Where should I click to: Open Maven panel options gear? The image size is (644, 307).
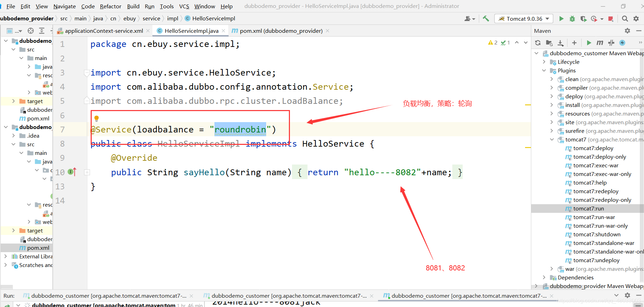point(627,31)
